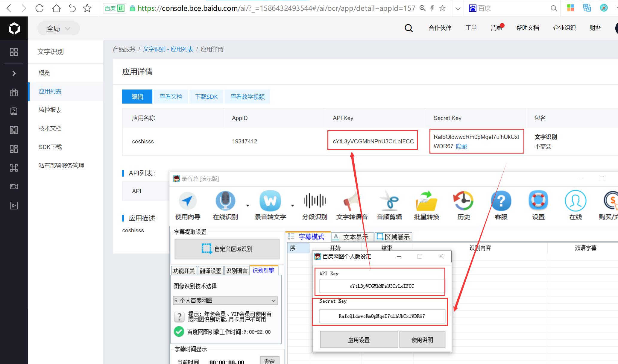The width and height of the screenshot is (618, 364).
Task: Click the 查看文档 button
Action: [171, 96]
